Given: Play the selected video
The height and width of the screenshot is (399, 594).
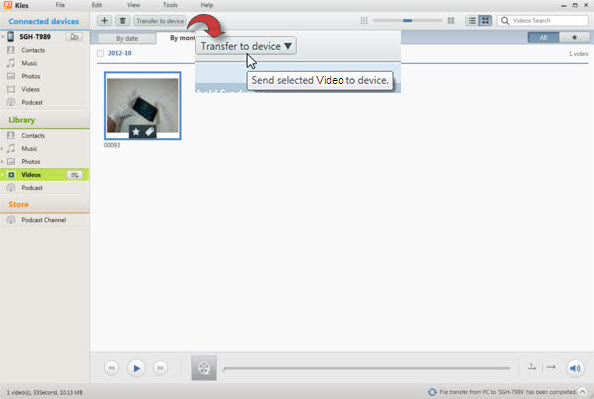Looking at the screenshot, I should pyautogui.click(x=136, y=368).
